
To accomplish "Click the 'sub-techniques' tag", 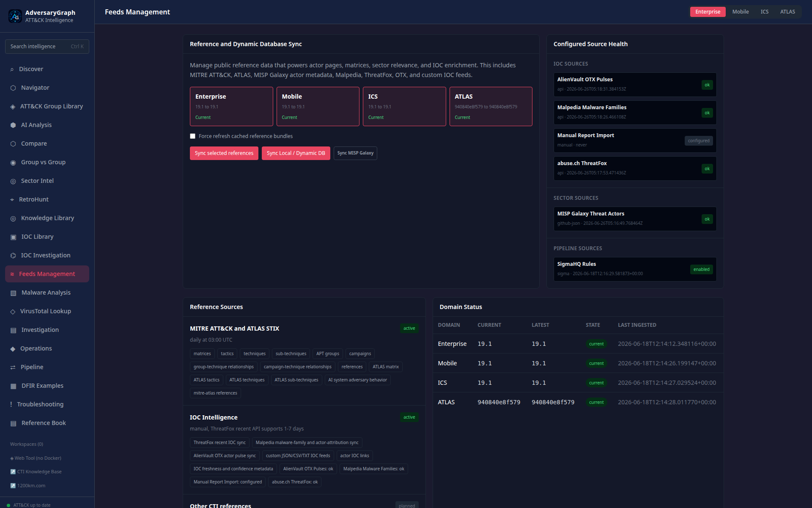I will (291, 354).
